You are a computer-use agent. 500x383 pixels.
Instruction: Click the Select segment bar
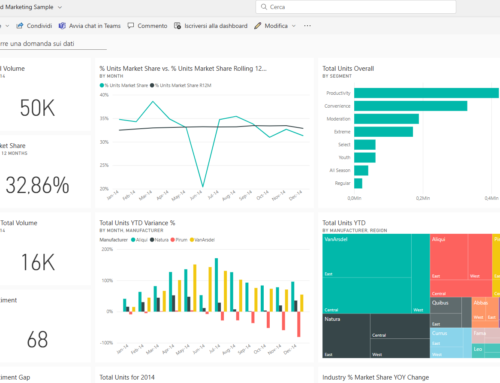365,145
